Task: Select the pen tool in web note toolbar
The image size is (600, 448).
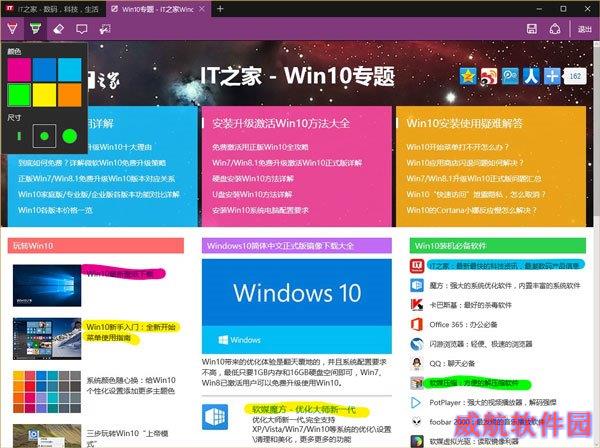Action: 12,29
